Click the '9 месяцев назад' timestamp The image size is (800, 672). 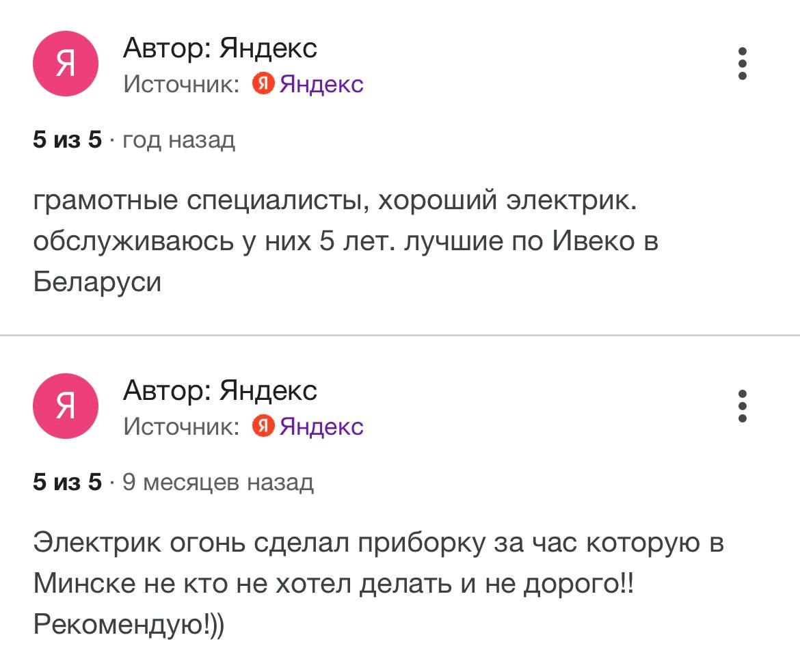[x=217, y=483]
